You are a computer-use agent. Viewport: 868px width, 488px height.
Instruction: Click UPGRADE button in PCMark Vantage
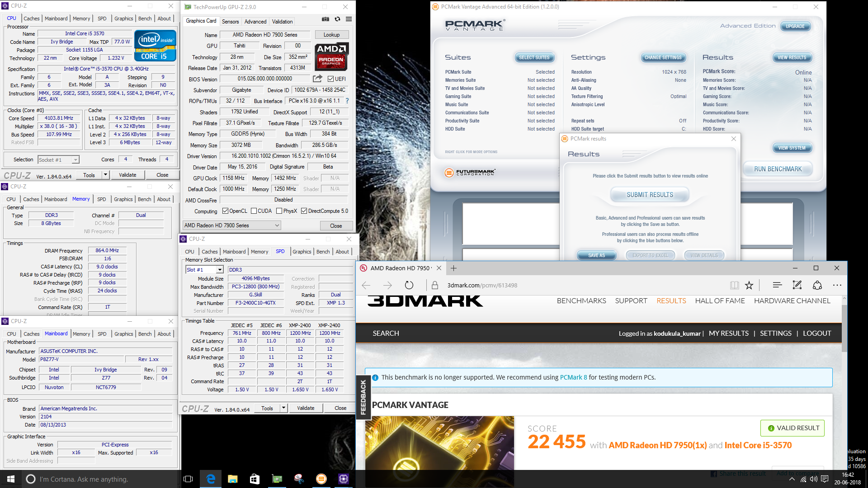795,26
